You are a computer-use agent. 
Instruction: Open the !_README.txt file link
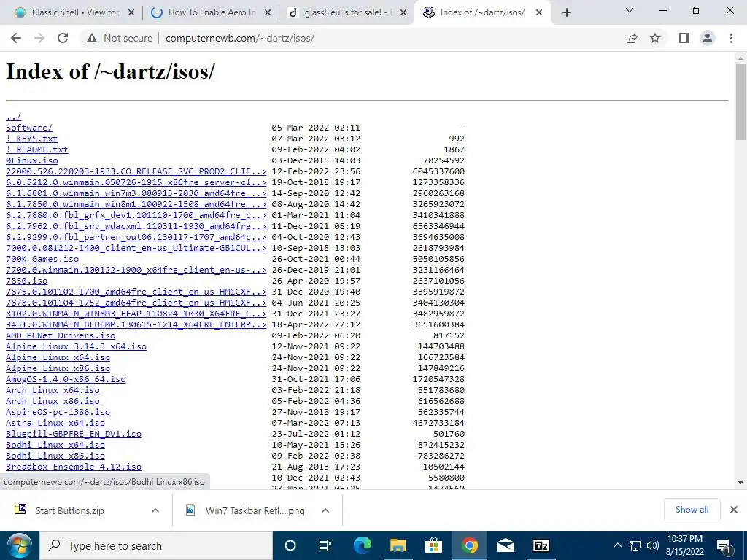tap(37, 149)
